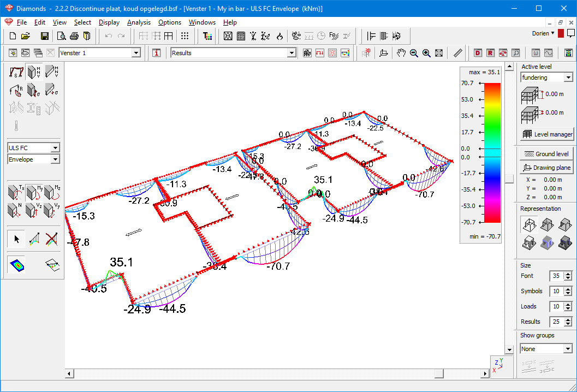Open the dot-grid icon in the toolbar
Screen dimensions: 577x392
click(185, 35)
